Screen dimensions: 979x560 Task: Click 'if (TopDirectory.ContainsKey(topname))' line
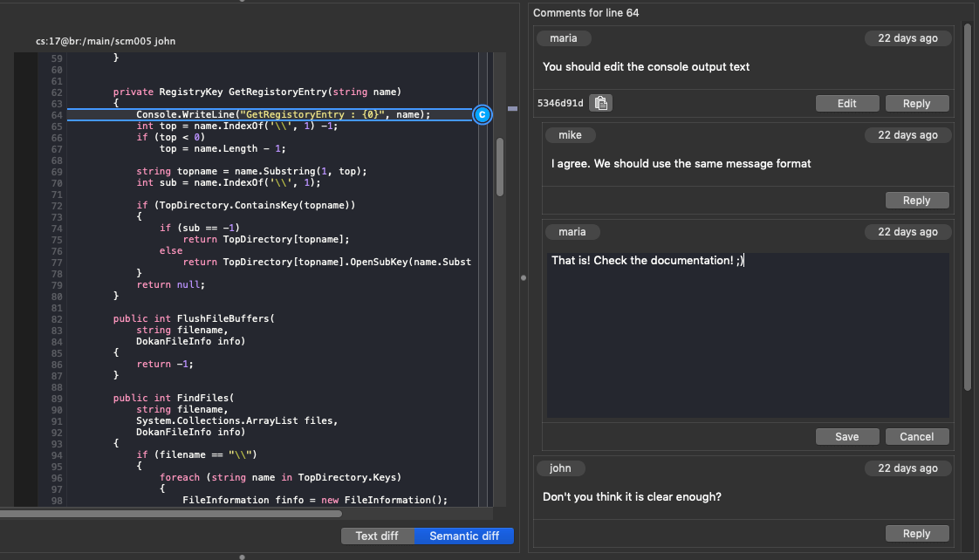245,205
